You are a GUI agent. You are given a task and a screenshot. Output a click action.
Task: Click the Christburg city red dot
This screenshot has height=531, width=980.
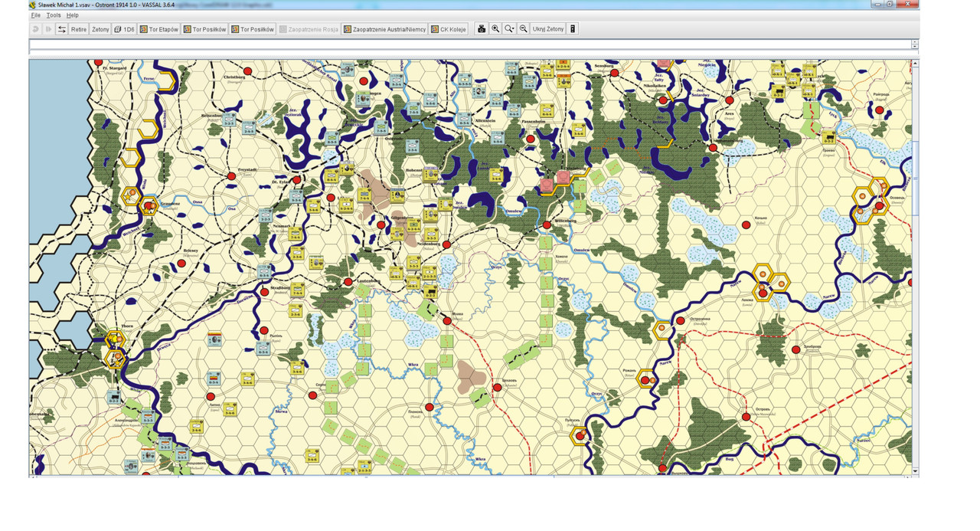247,71
